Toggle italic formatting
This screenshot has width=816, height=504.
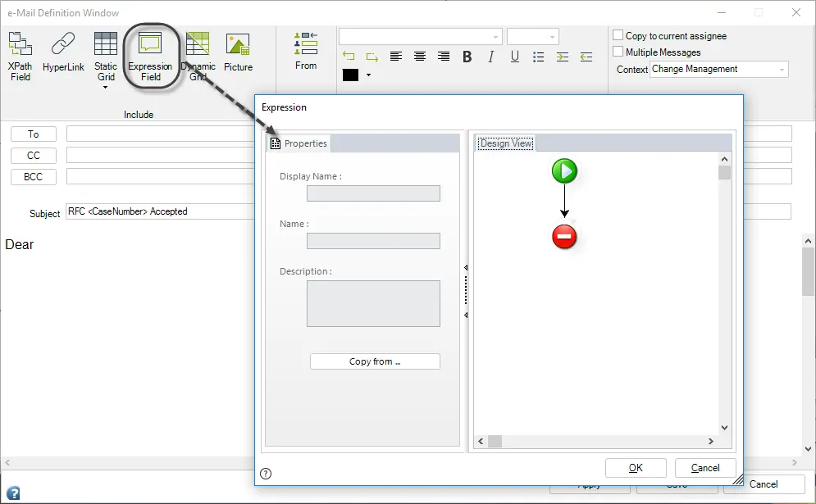click(x=490, y=57)
